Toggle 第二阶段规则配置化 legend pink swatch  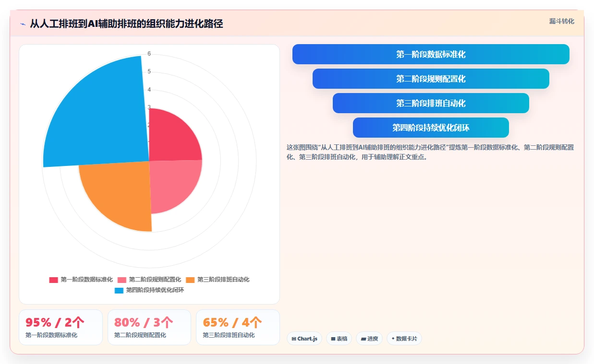[122, 280]
